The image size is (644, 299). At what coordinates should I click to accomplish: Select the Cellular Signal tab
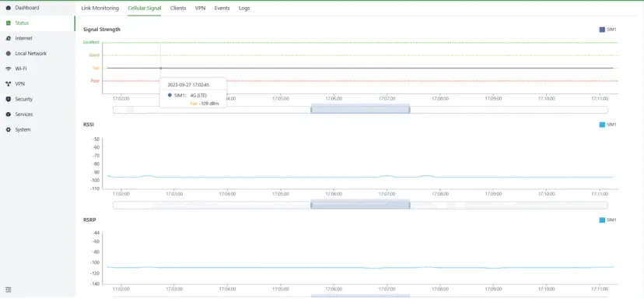point(144,8)
